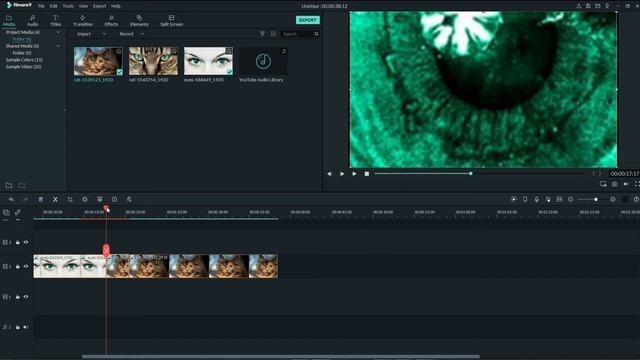Switch to the Audio tab
The image size is (640, 360).
point(32,20)
